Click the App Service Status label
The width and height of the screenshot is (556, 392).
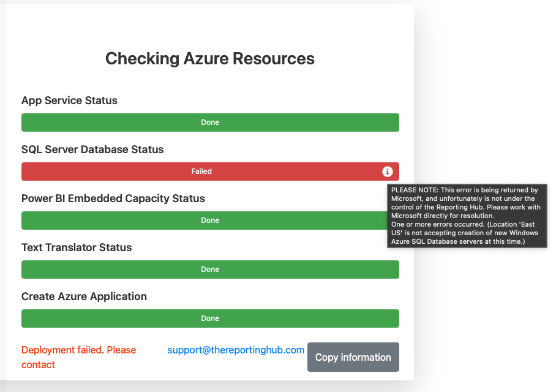click(x=70, y=100)
